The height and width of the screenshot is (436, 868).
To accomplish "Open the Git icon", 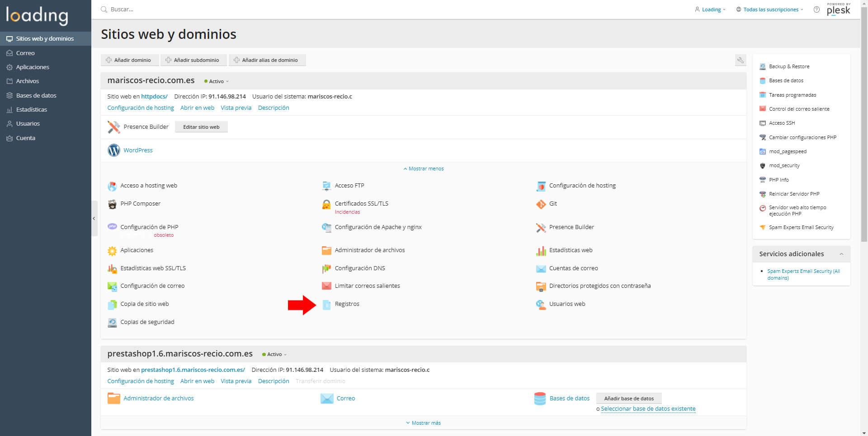I will (541, 204).
